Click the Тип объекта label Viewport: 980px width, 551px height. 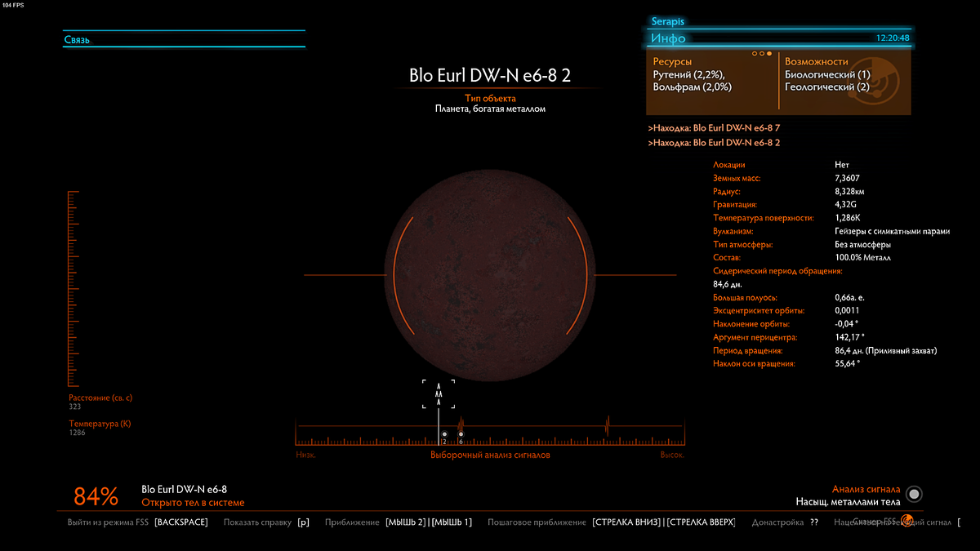490,98
